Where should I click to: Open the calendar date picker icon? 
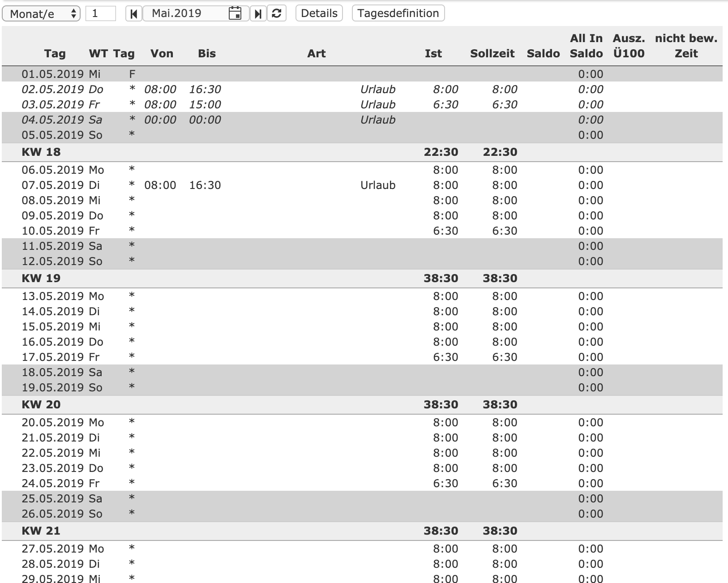tap(235, 13)
